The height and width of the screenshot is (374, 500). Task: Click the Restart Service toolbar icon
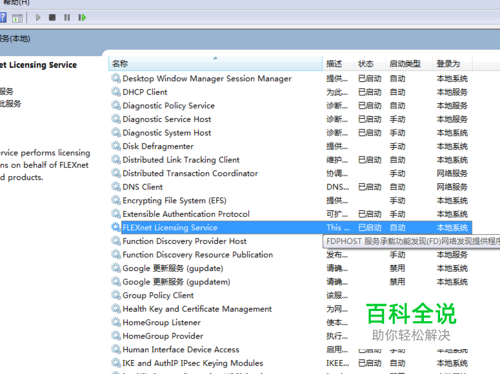pos(82,17)
